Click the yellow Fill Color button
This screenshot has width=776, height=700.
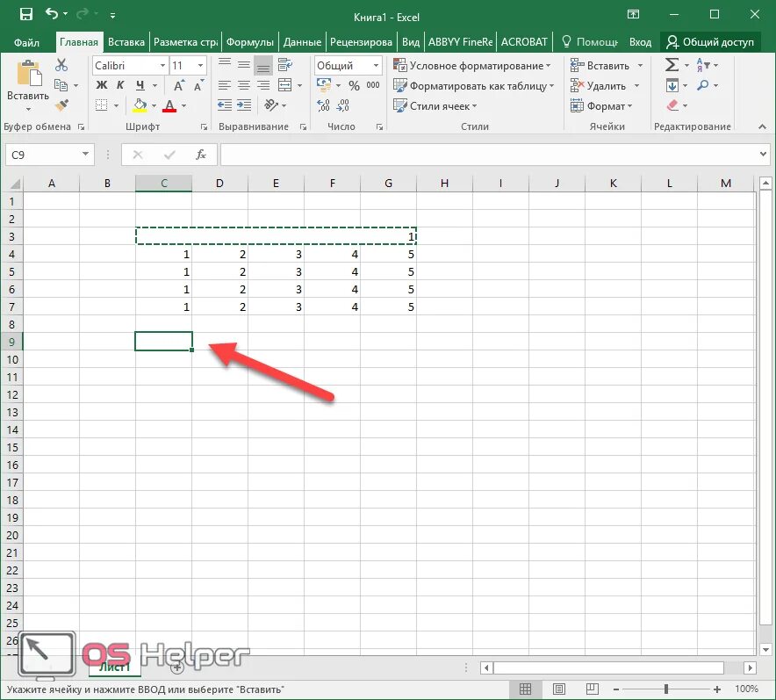click(140, 105)
